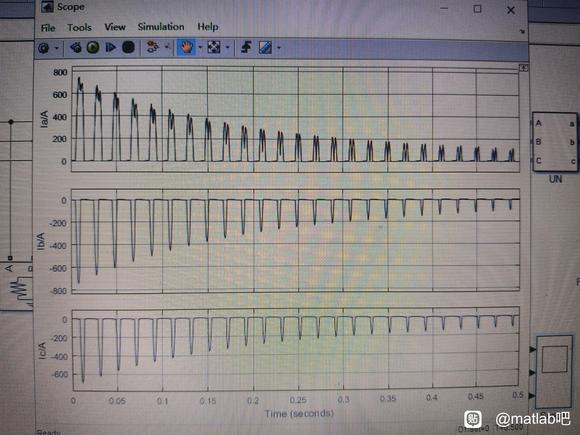Click the Scale Axes Limits icon
This screenshot has height=435, width=580.
click(214, 47)
